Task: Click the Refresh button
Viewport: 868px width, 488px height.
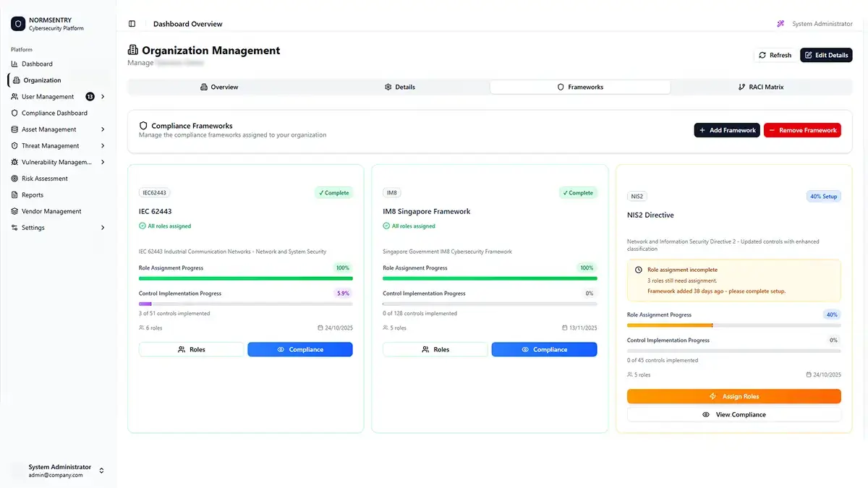Action: (x=775, y=55)
